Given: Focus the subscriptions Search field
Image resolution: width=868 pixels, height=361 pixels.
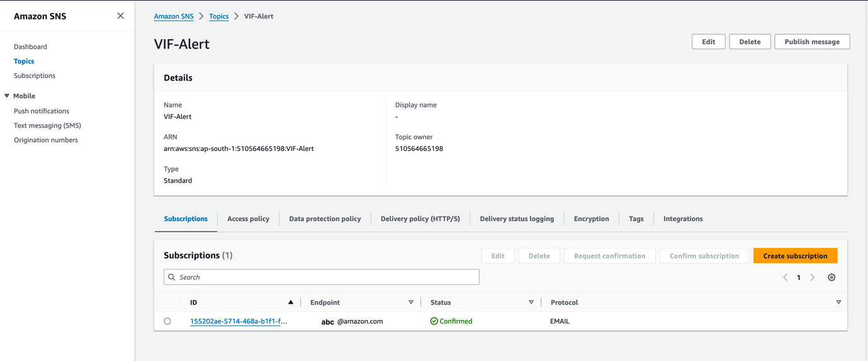Looking at the screenshot, I should coord(322,277).
